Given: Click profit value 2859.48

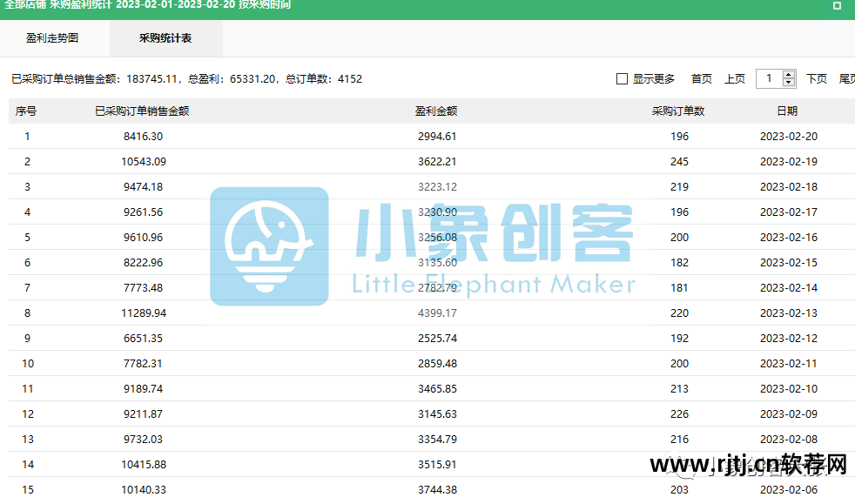Looking at the screenshot, I should click(437, 364).
